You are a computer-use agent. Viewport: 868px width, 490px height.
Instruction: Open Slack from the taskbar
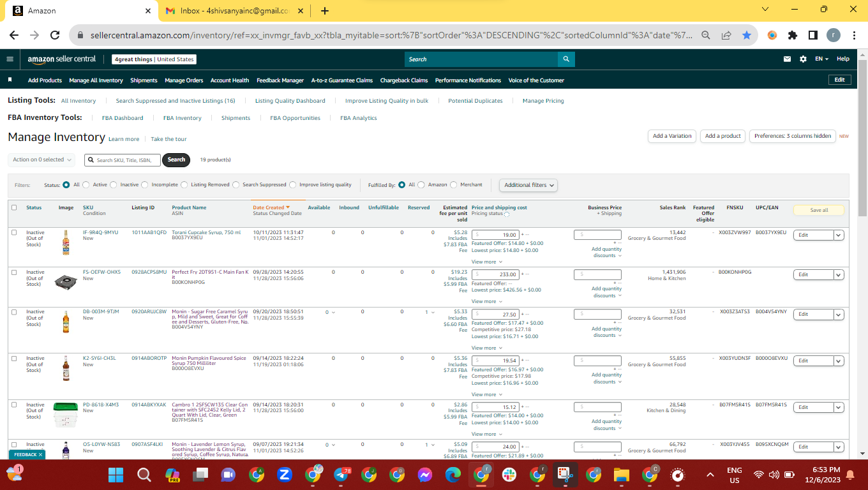tap(509, 475)
